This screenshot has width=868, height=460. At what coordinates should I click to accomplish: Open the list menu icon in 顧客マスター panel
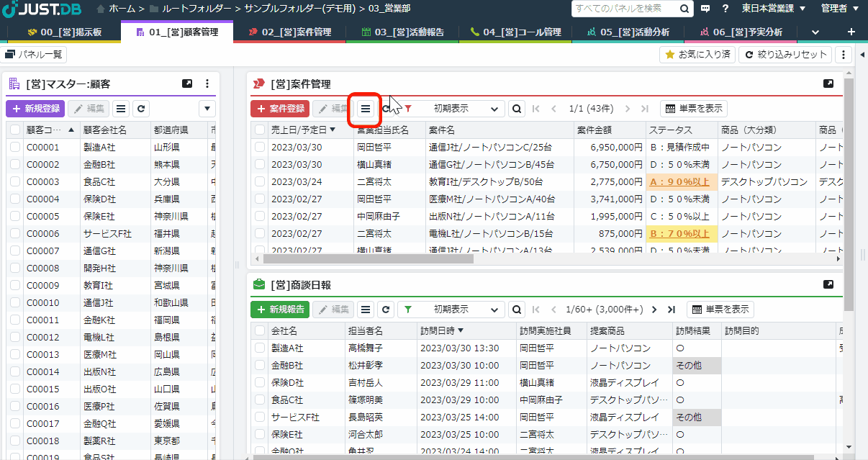[x=120, y=109]
